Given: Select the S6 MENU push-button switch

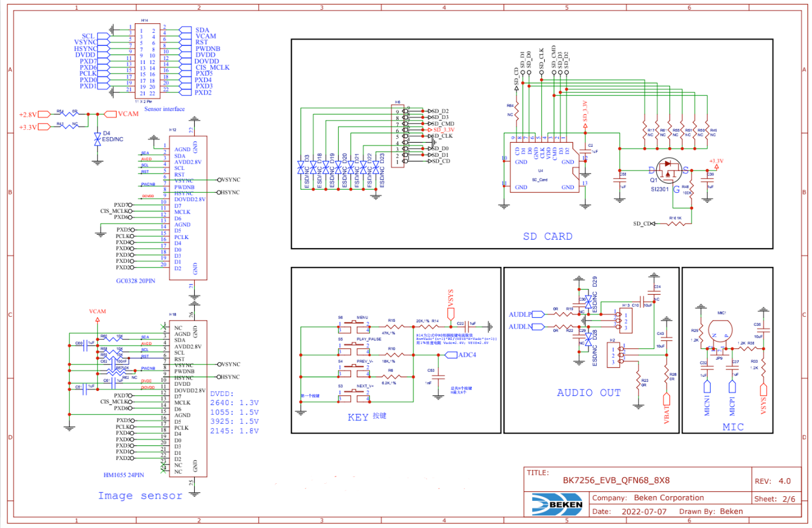Looking at the screenshot, I should (354, 327).
